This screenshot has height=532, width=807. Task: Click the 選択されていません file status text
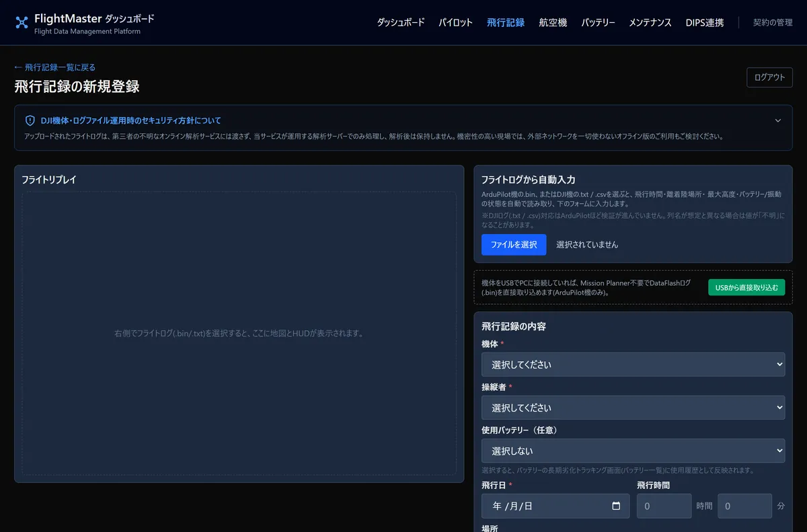[x=587, y=245]
